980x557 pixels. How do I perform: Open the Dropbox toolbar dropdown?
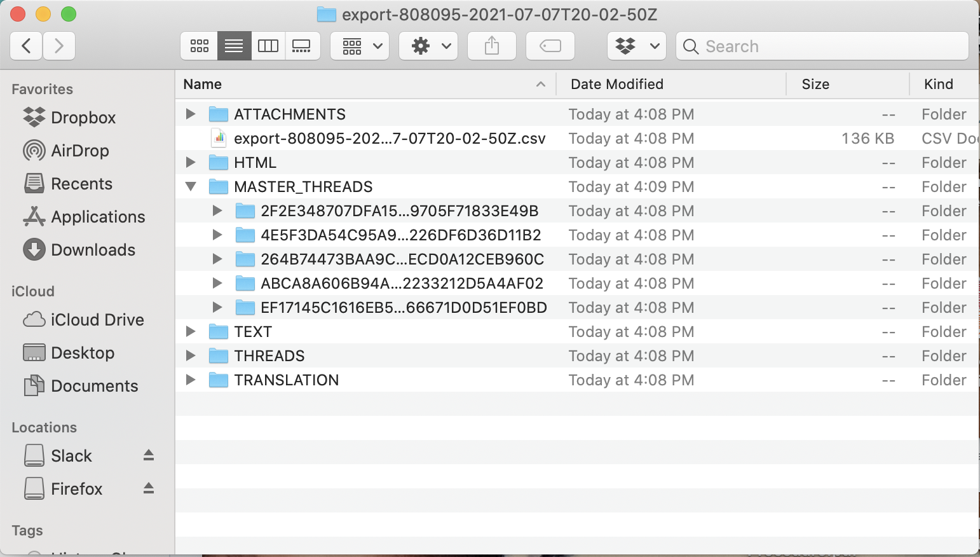637,46
